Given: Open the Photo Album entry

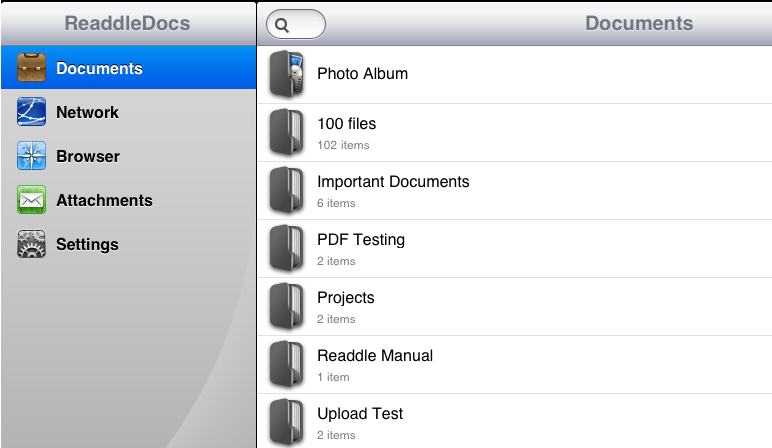Looking at the screenshot, I should [515, 74].
